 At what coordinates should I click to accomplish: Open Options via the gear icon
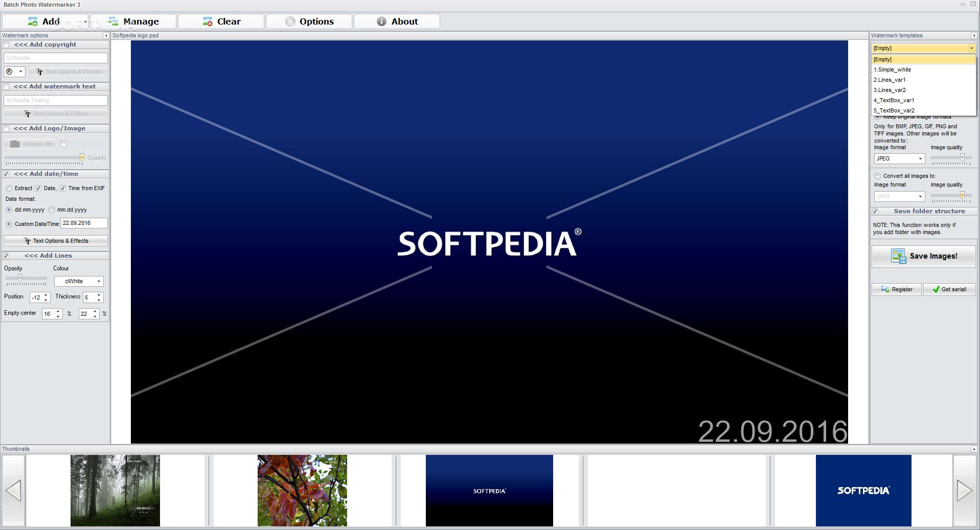(290, 21)
